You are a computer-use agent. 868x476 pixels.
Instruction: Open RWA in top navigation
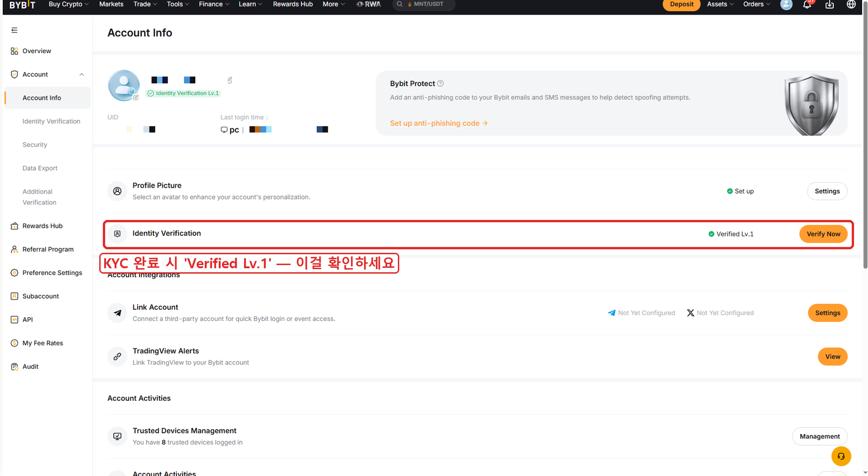tap(368, 4)
